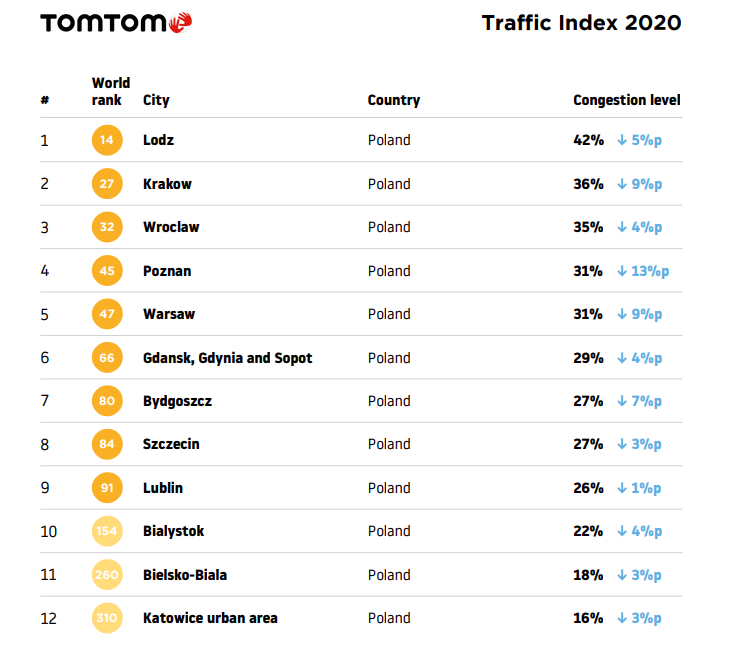The width and height of the screenshot is (734, 655).
Task: Select the rank 45 badge for Poznan
Action: click(x=106, y=271)
